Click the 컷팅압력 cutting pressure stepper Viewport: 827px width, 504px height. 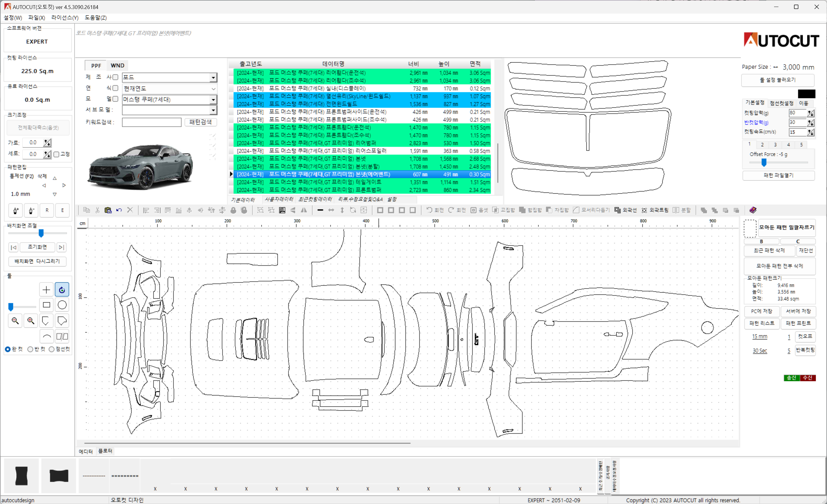pyautogui.click(x=811, y=113)
